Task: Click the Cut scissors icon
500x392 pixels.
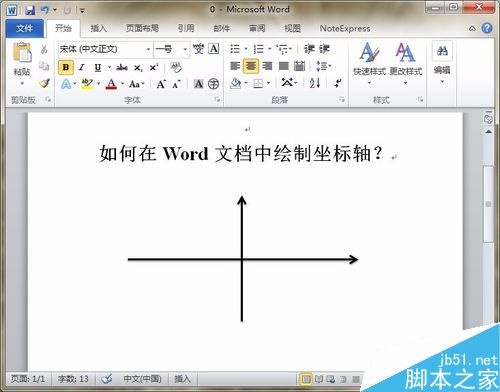Action: point(44,49)
